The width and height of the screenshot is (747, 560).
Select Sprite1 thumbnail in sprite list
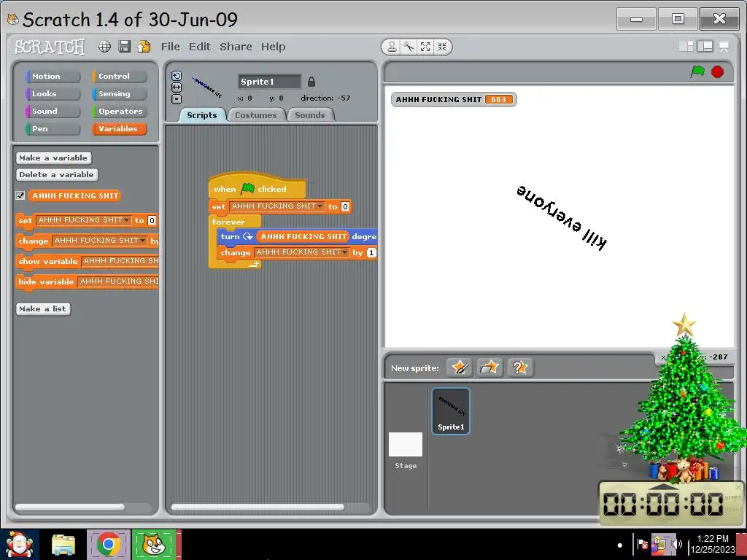point(451,411)
